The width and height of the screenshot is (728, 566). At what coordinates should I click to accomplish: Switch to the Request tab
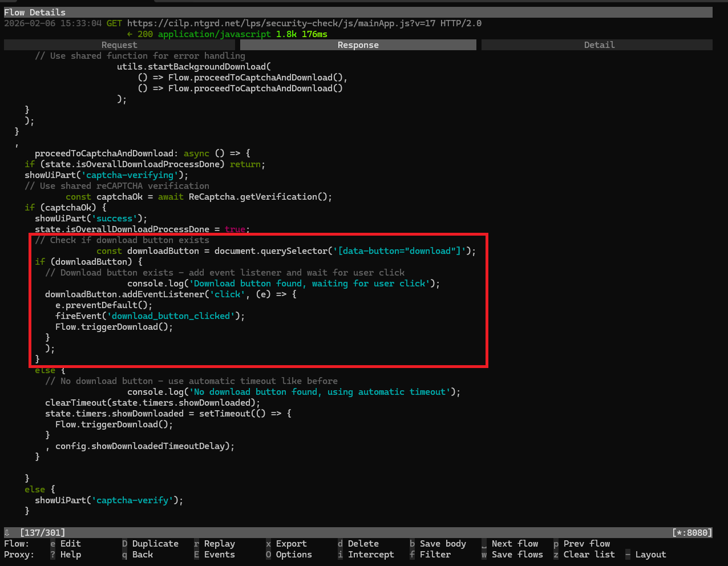click(x=119, y=45)
